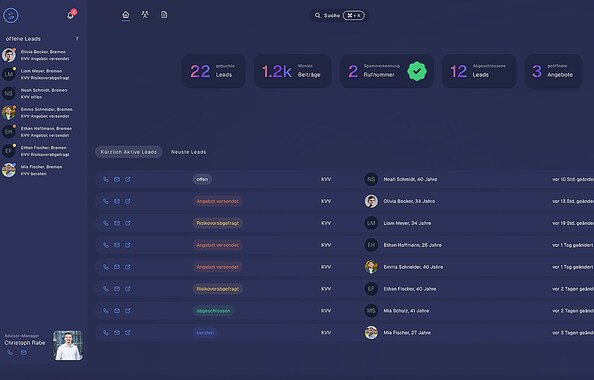The width and height of the screenshot is (594, 380).
Task: Call Liam Meyer via phone icon
Action: 106,223
